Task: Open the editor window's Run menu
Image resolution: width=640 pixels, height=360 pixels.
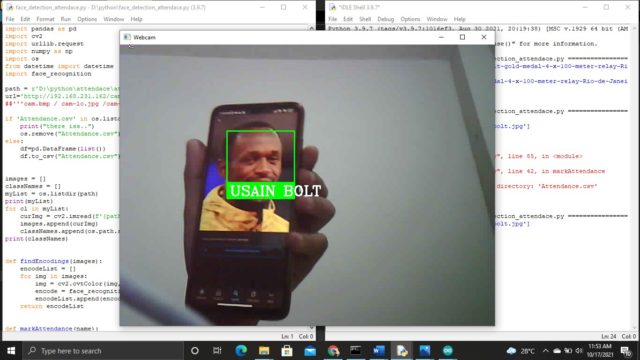Action: click(66, 19)
